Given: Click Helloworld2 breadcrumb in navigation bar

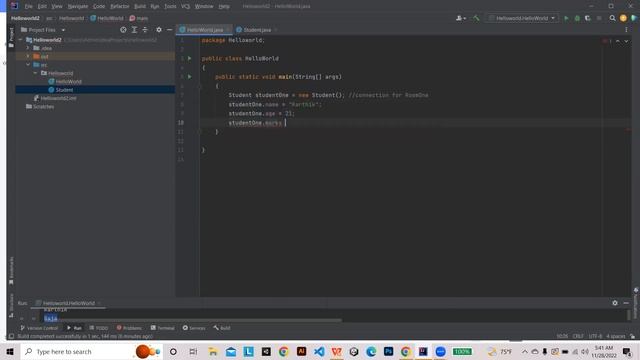Looking at the screenshot, I should coord(25,18).
